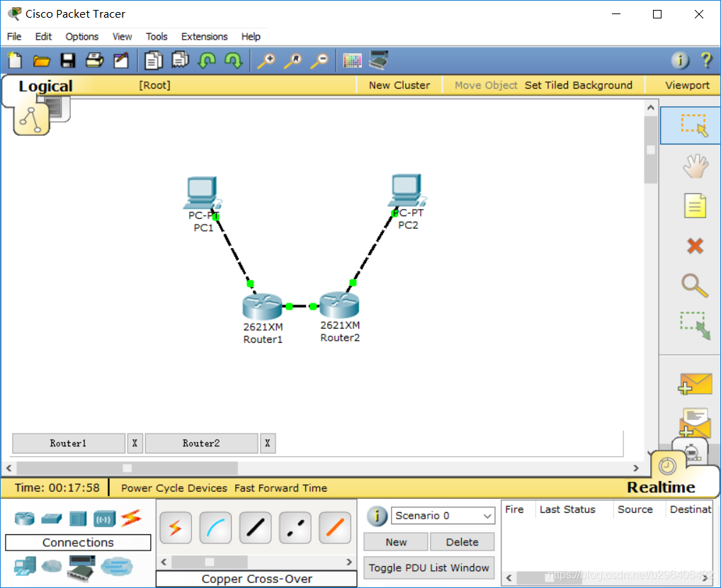Open the View menu
The height and width of the screenshot is (588, 721).
click(x=123, y=36)
